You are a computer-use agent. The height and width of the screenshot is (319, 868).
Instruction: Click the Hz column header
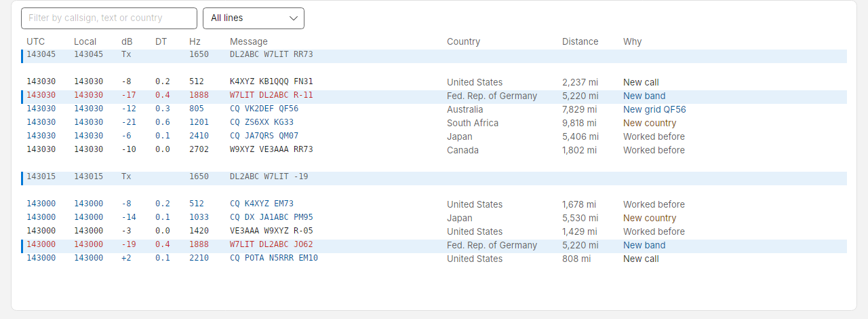pos(195,41)
